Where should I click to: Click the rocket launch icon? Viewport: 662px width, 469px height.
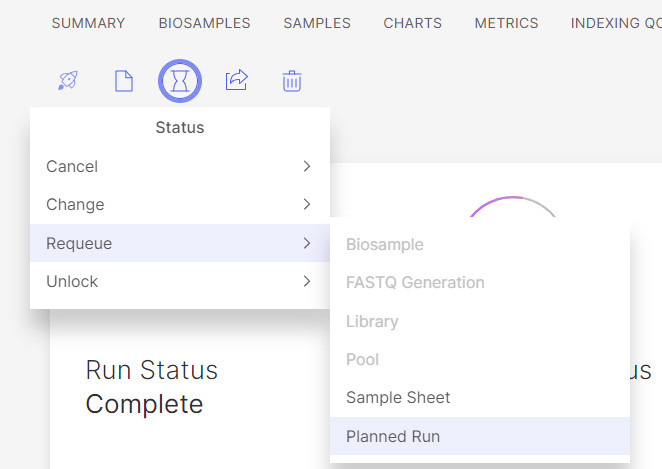click(x=68, y=81)
